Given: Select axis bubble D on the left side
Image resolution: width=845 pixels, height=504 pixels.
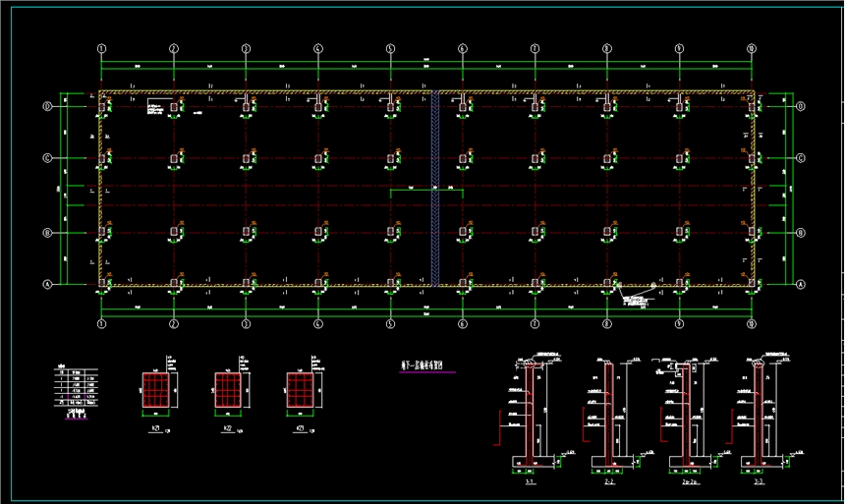Looking at the screenshot, I should [45, 106].
